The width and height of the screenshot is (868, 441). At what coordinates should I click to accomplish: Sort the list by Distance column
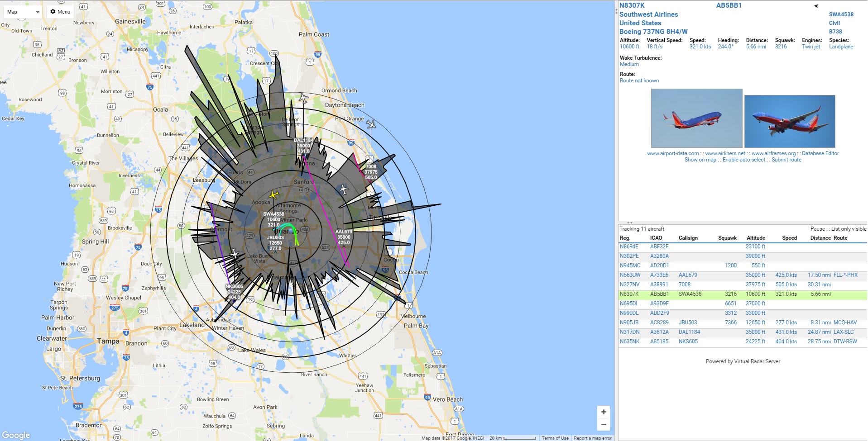coord(820,238)
